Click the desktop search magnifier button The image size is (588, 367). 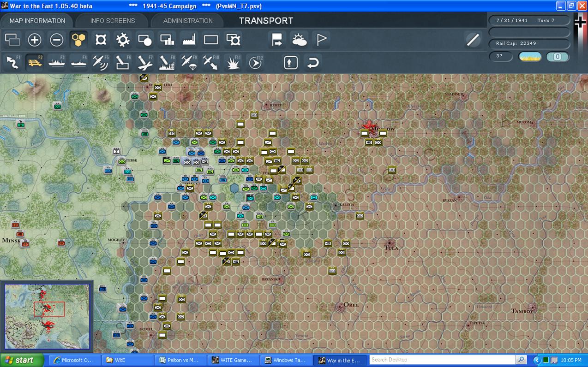tap(521, 360)
